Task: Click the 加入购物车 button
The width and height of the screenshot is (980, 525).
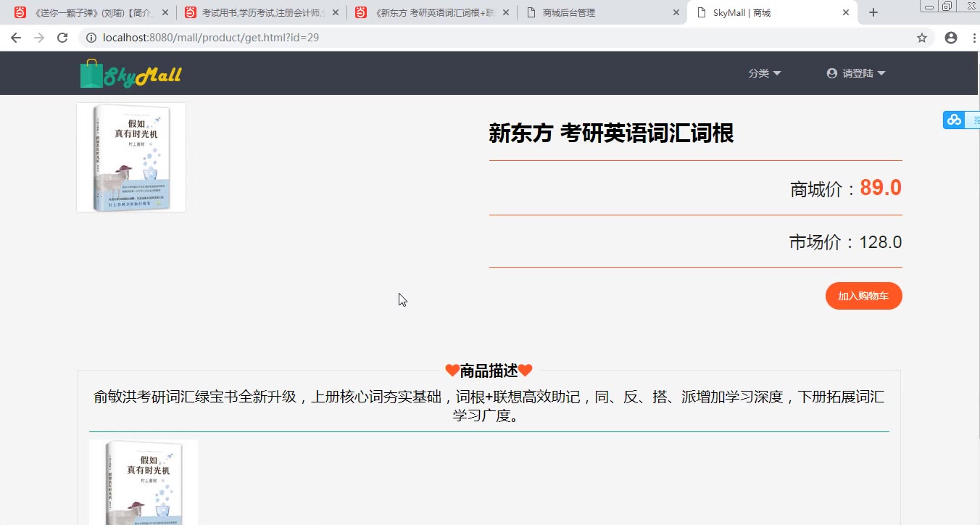Action: [863, 296]
